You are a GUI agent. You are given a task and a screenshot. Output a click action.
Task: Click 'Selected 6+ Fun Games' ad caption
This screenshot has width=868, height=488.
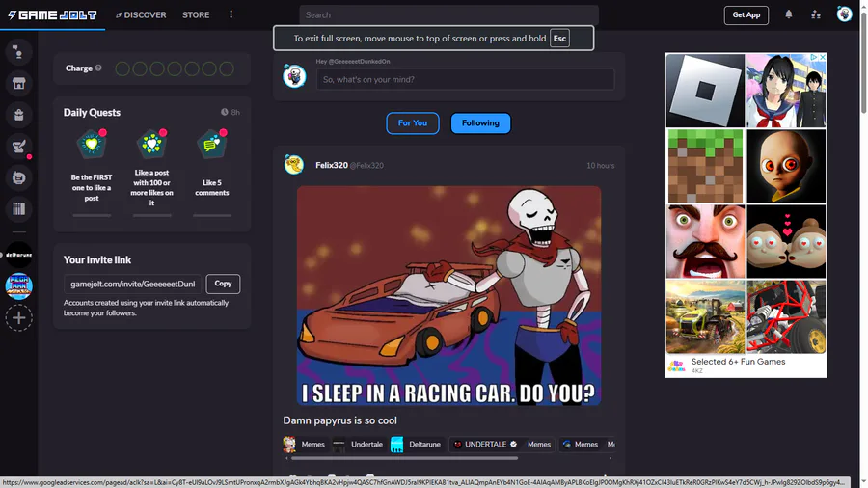point(738,362)
